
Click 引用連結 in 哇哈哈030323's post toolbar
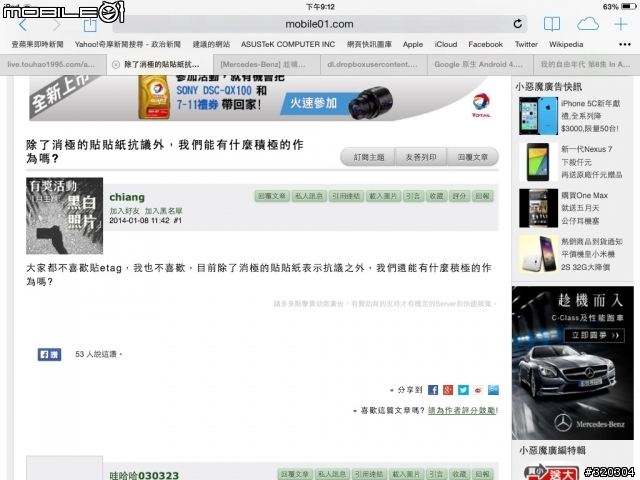point(369,474)
